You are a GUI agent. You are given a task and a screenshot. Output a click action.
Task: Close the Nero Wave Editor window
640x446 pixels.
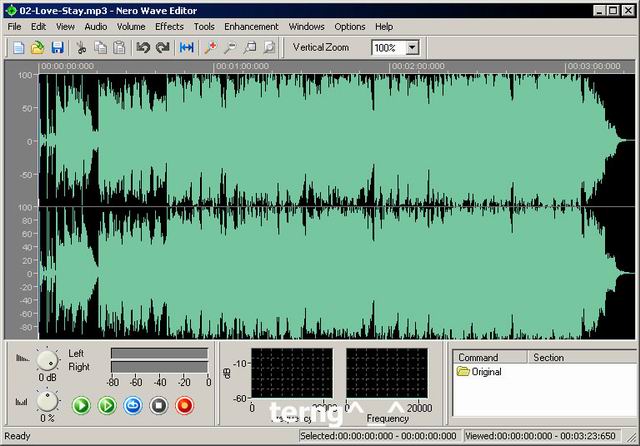[628, 11]
